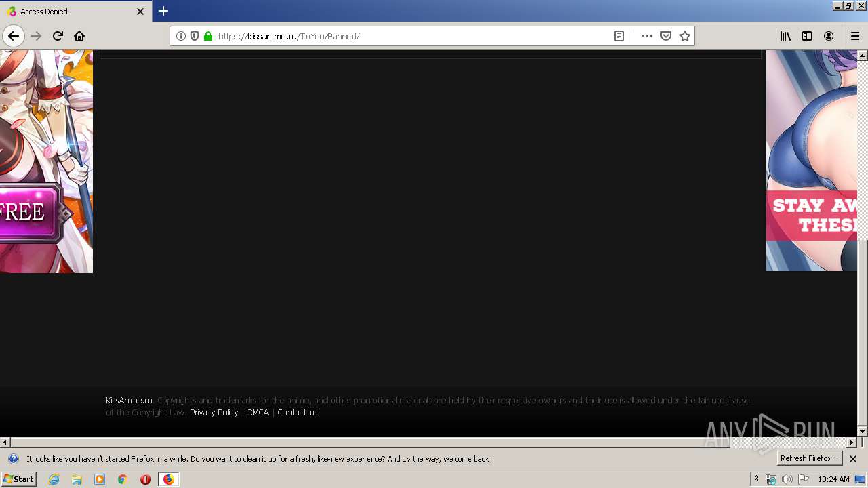Screen dimensions: 868x488
Task: Click the horizontal scrollbar right arrow
Action: [852, 442]
